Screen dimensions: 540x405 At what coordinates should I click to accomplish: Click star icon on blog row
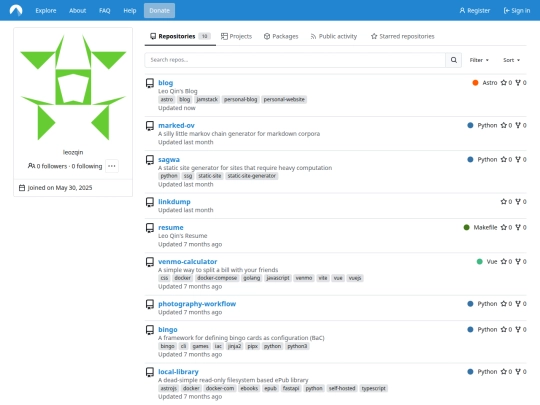click(x=504, y=83)
